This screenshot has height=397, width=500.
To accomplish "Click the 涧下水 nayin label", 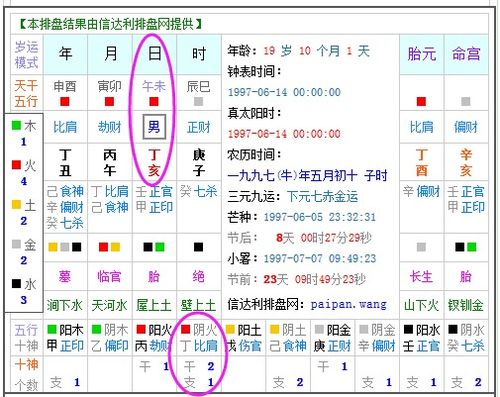I will (65, 305).
